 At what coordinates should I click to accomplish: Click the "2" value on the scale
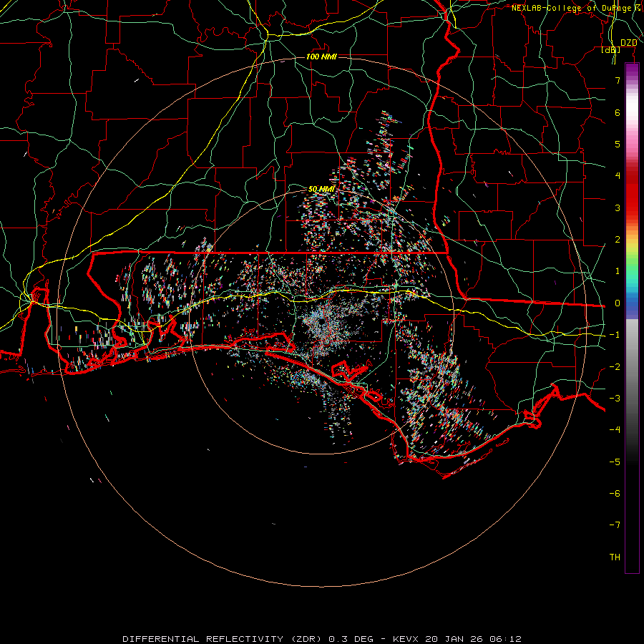tap(618, 240)
